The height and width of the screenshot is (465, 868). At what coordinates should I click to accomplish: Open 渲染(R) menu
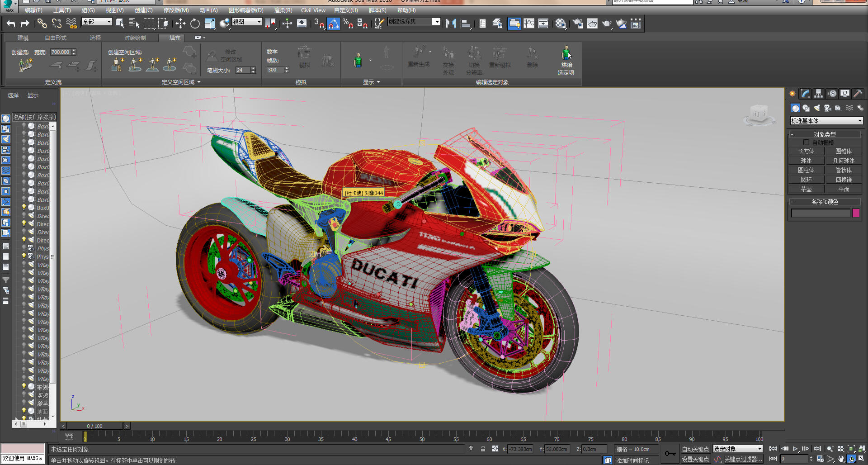283,10
